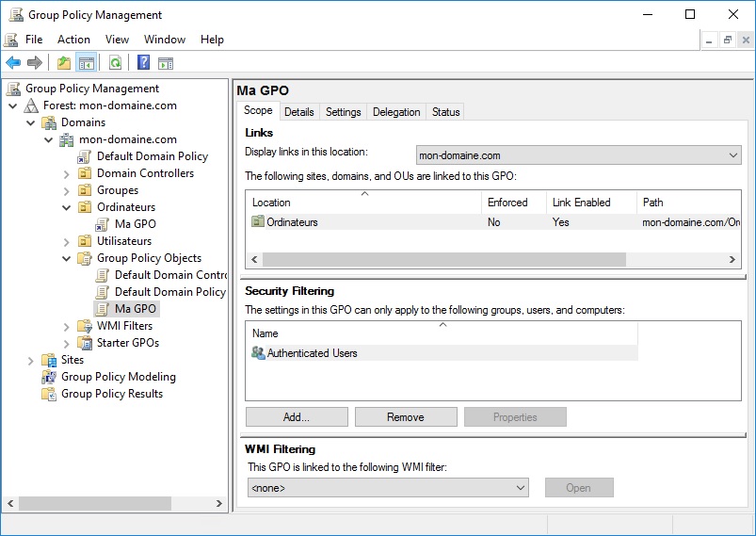Switch to the Status tab

tap(445, 112)
